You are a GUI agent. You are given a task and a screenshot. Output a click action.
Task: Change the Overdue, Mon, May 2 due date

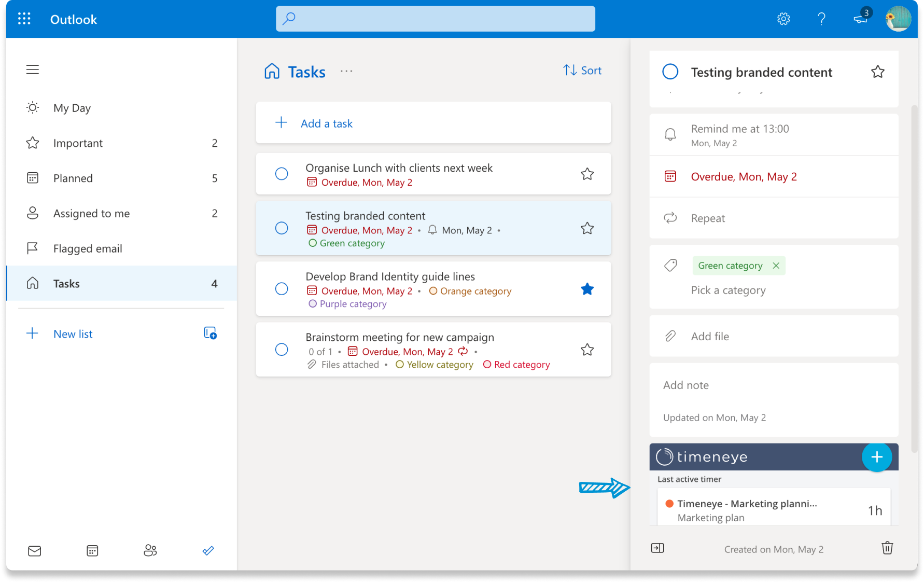coord(774,177)
